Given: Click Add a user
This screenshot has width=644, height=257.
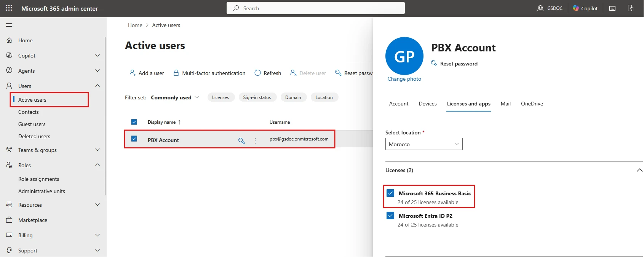Looking at the screenshot, I should [147, 73].
